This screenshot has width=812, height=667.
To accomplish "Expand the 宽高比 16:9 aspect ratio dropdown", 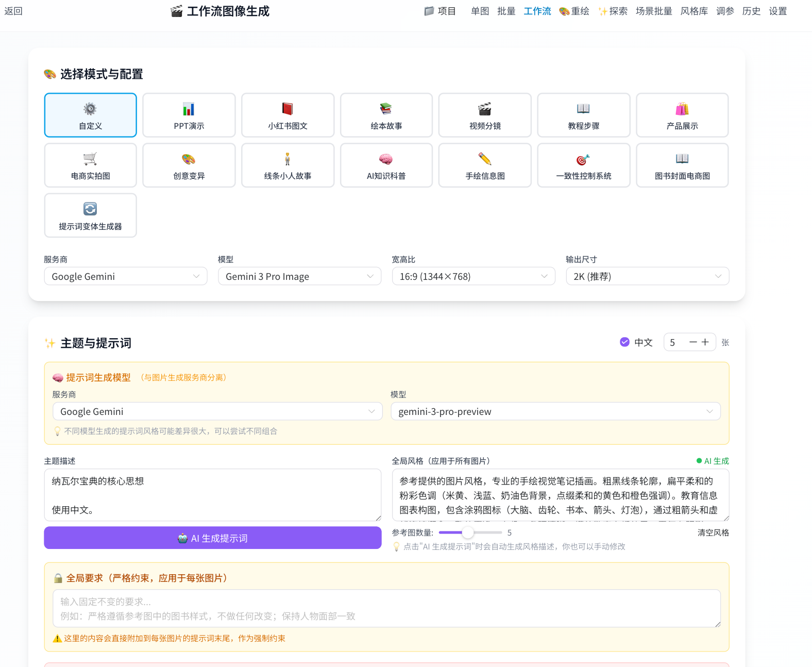I will click(x=473, y=276).
